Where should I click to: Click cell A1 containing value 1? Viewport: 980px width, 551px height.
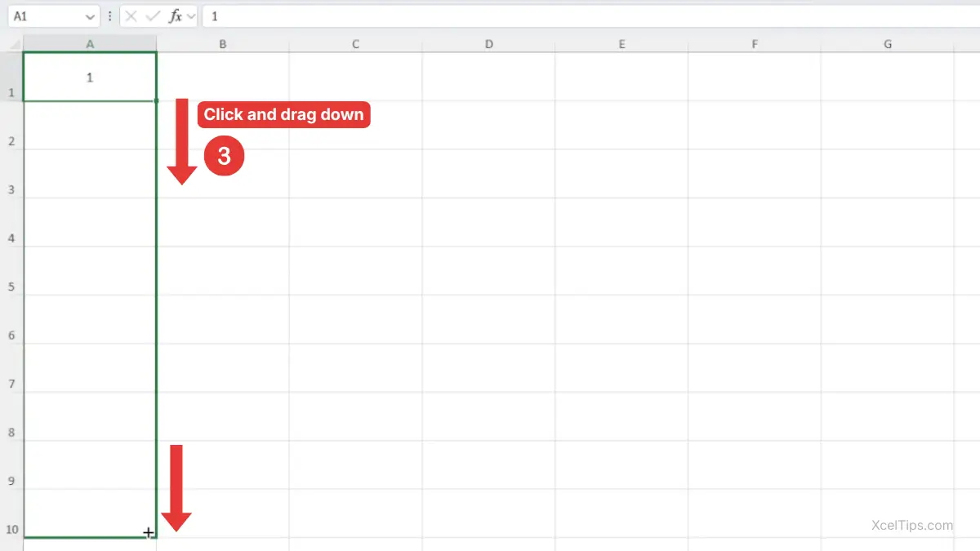coord(90,78)
